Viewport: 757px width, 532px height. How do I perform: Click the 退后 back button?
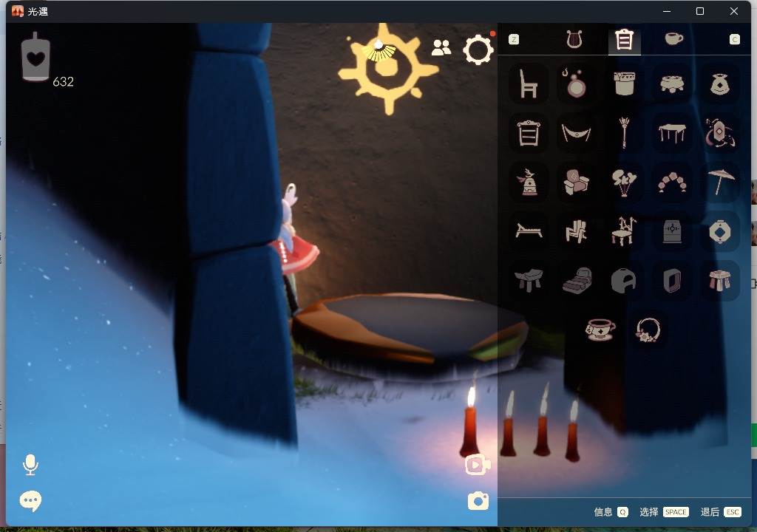coord(721,512)
